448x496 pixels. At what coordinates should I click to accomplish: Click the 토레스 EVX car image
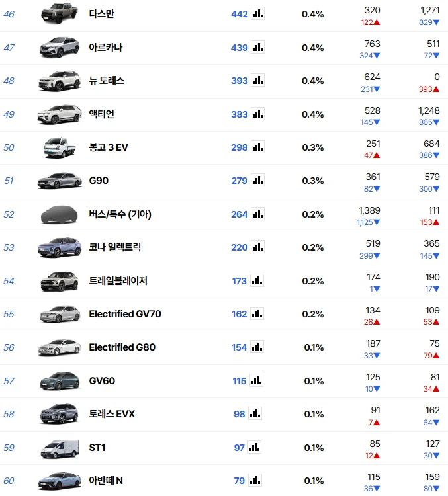(60, 414)
